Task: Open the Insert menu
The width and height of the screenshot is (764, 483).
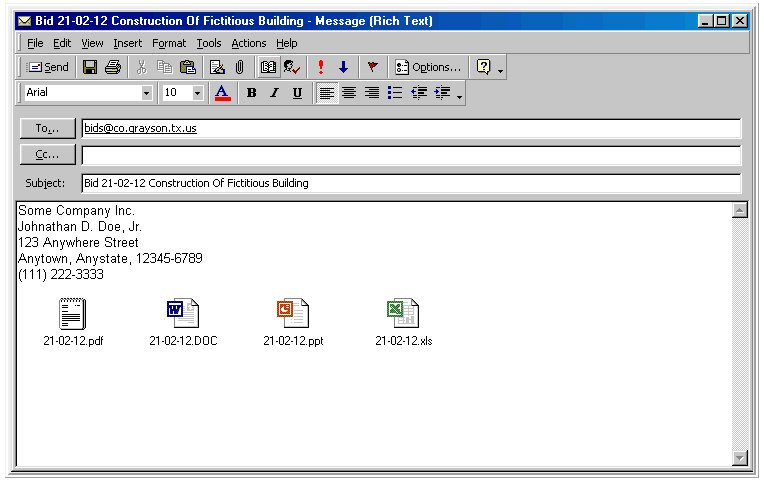Action: (128, 43)
